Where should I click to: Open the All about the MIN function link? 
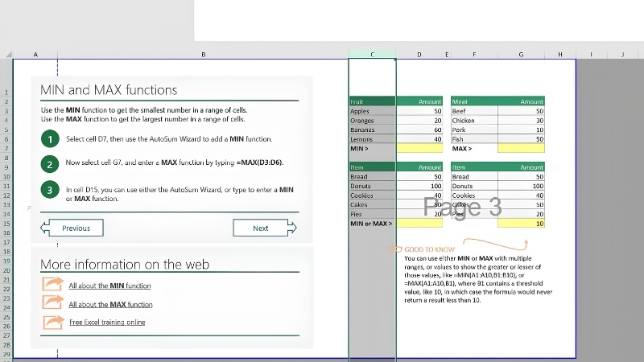[109, 286]
